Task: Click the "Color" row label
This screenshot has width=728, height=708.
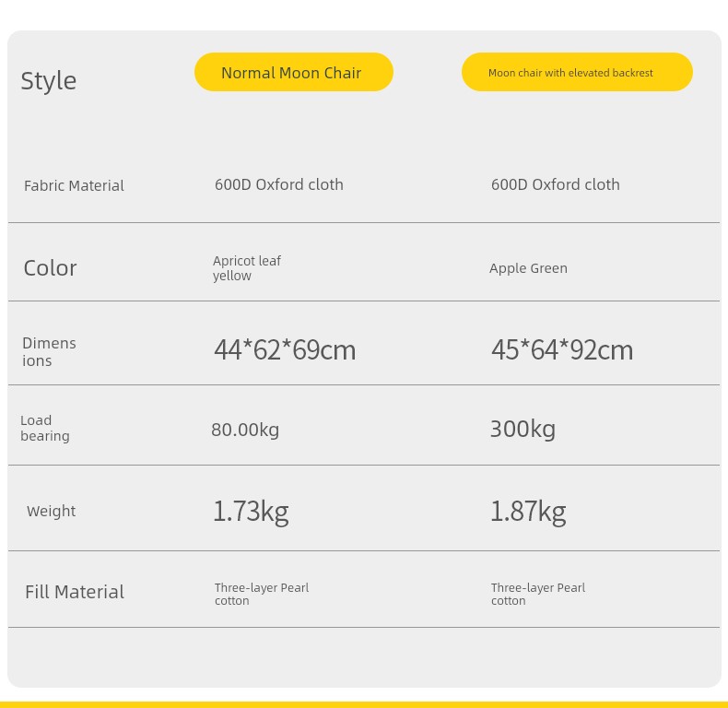Action: [x=50, y=268]
